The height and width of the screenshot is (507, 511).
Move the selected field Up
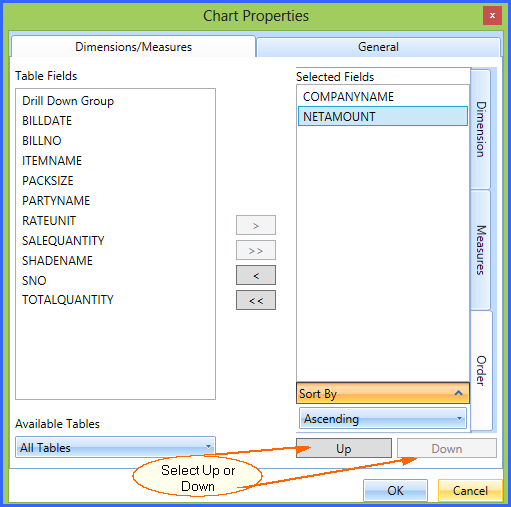344,448
